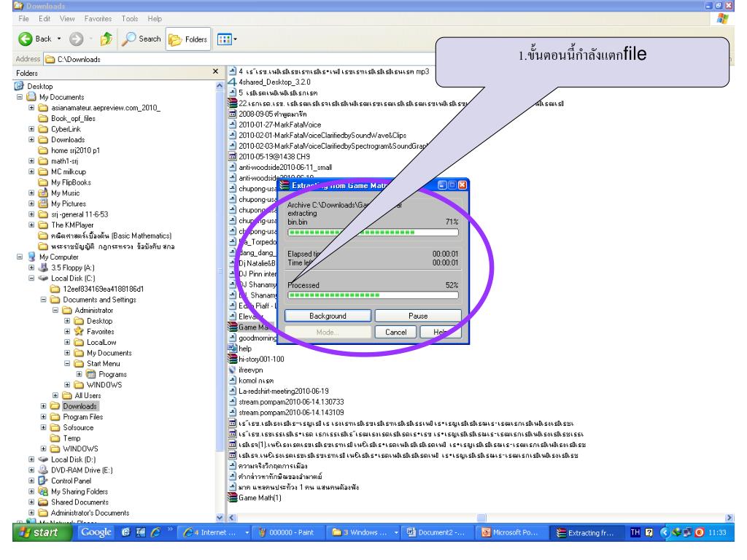Select the Local Disk (D:) drive icon

tap(43, 459)
